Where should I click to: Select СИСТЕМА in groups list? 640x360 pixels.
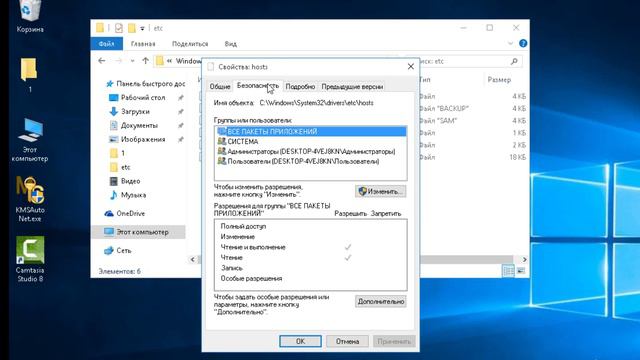tap(311, 141)
